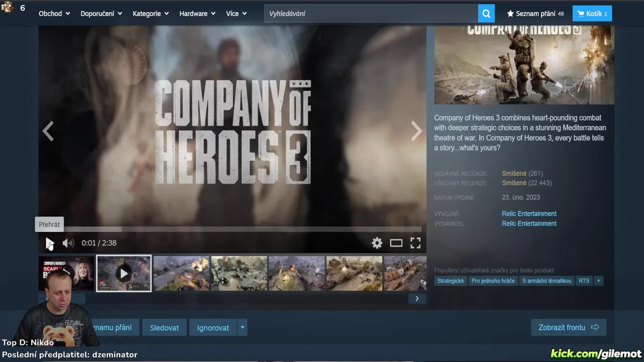Show the previous media item
Screen dimensions: 644x362
click(x=48, y=132)
